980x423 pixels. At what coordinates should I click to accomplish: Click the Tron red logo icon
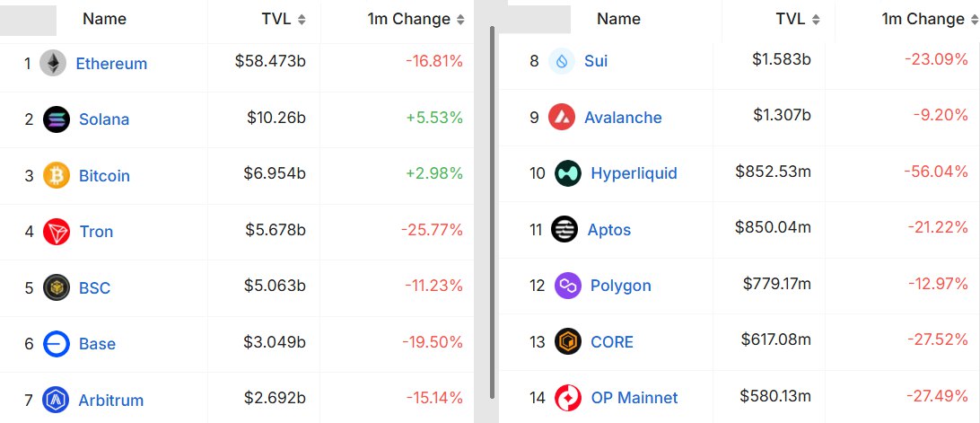[x=56, y=232]
